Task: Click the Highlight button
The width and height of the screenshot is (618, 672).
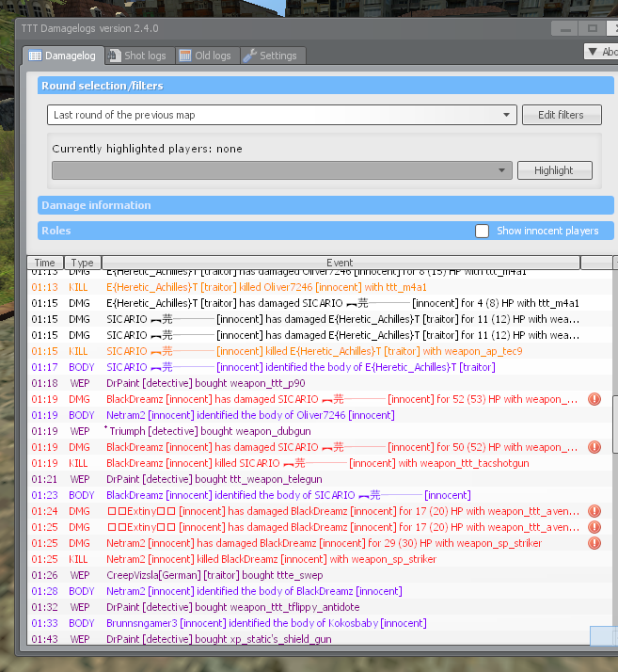Action: [x=554, y=170]
